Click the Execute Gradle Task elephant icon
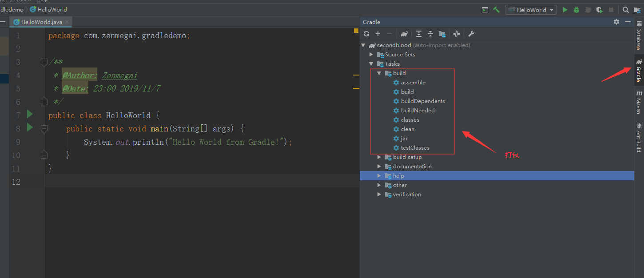 coord(404,34)
